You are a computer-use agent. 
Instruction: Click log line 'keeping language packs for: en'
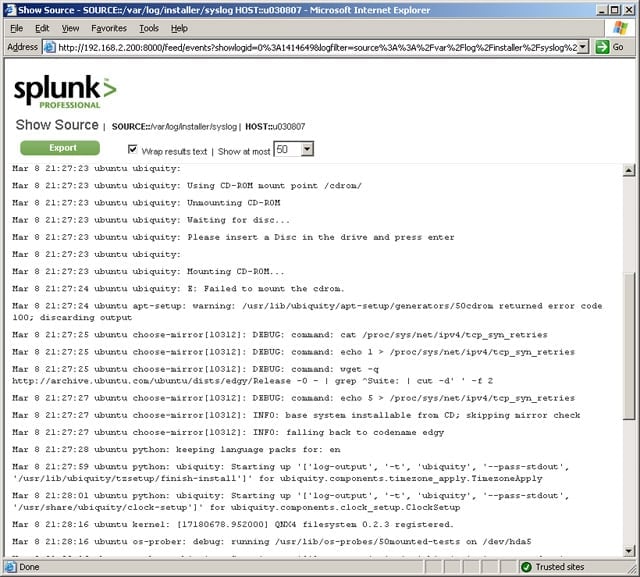coord(176,449)
